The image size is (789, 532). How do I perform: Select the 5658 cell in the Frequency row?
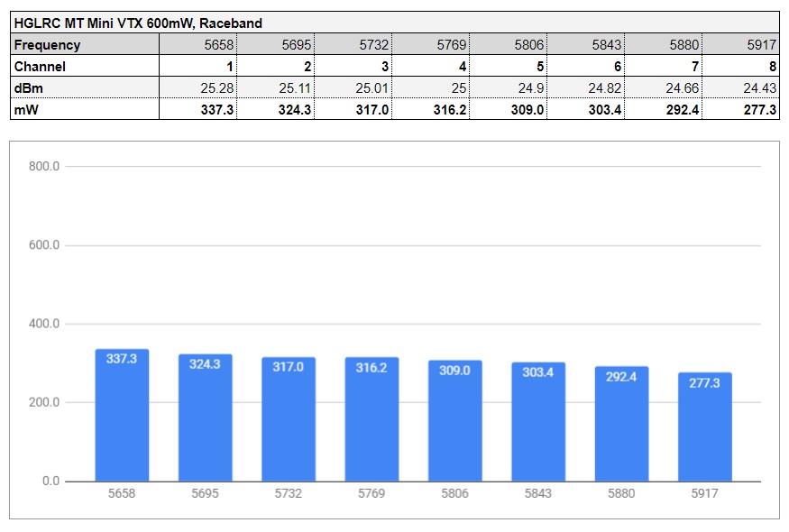click(x=198, y=44)
